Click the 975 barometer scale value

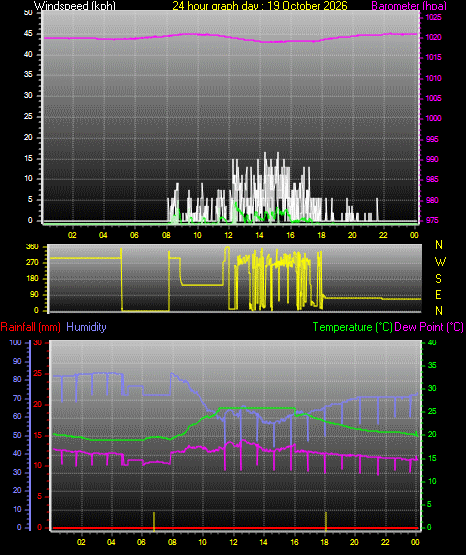coord(432,220)
